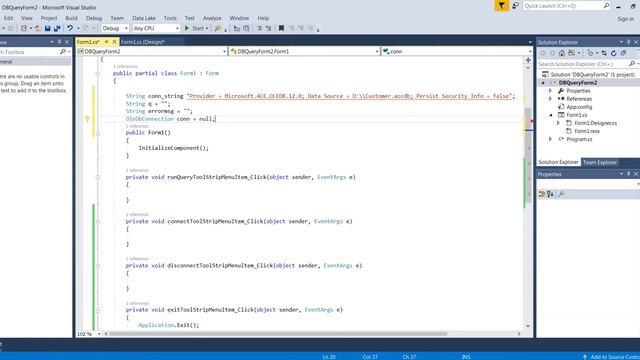Image resolution: width=640 pixels, height=360 pixels.
Task: Expand the References node
Action: pos(551,99)
